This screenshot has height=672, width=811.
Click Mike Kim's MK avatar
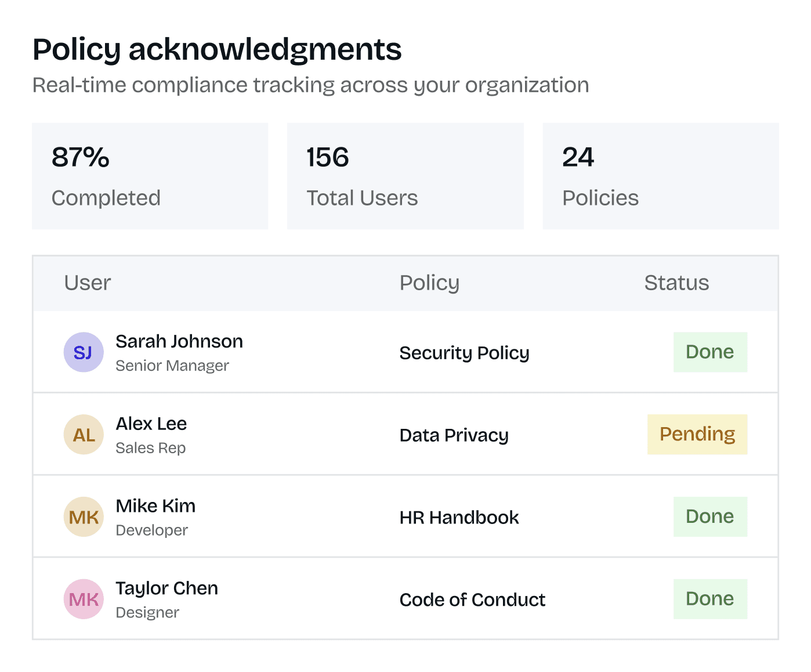pyautogui.click(x=84, y=517)
